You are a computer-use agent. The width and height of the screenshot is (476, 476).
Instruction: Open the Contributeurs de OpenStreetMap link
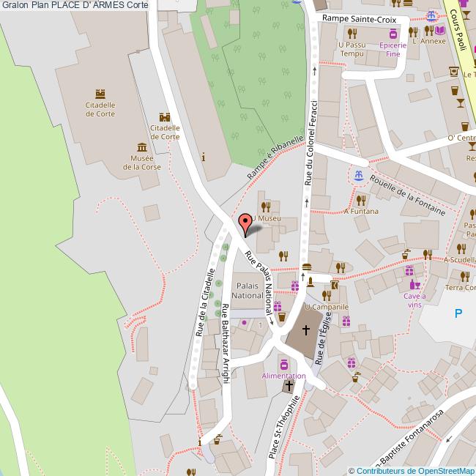(415, 470)
